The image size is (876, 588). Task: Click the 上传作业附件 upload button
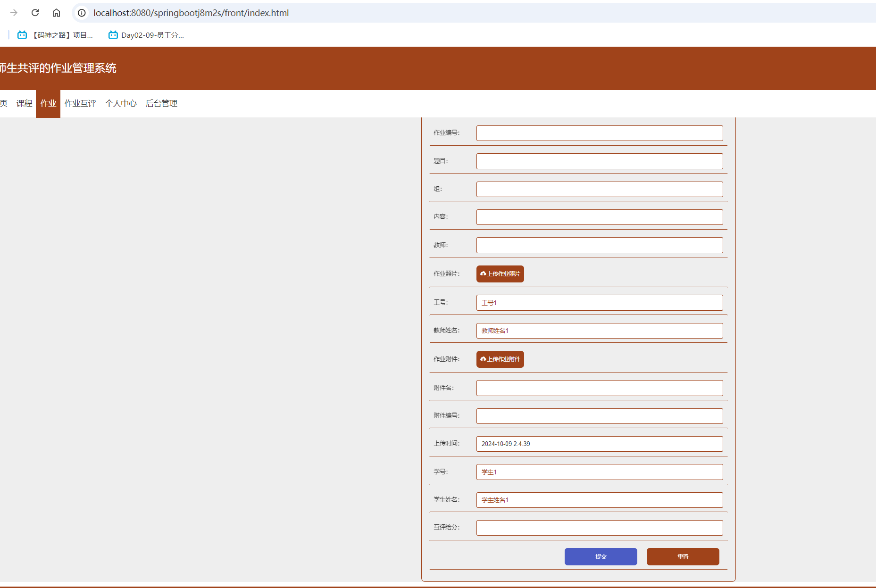pos(500,359)
